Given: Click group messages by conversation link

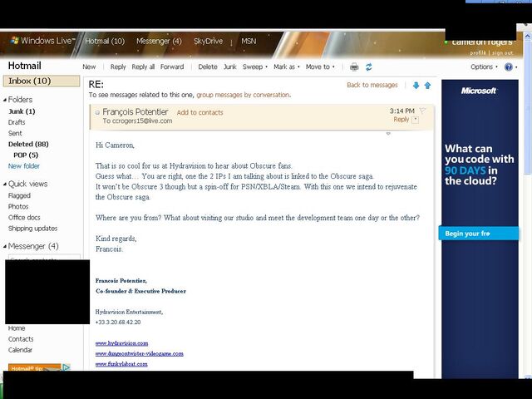Looking at the screenshot, I should pos(243,95).
